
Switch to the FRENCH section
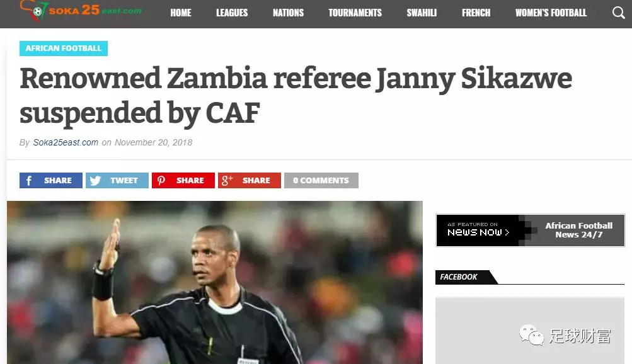(x=476, y=13)
